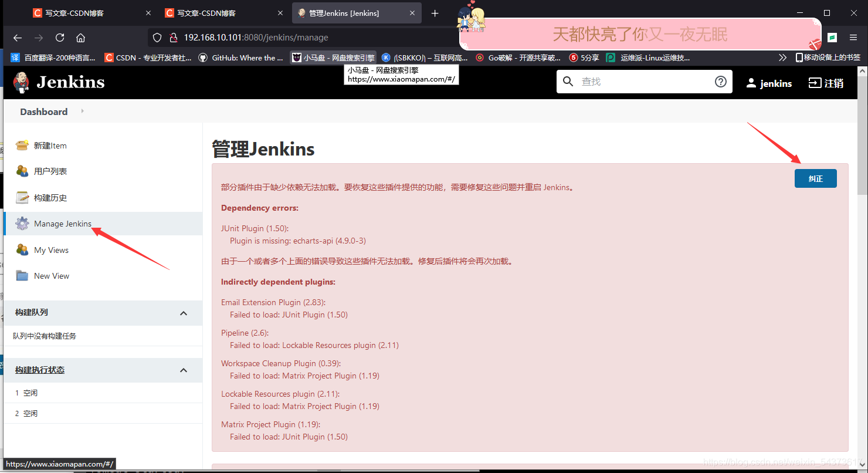Screen dimensions: 868x473
Task: Click the browser forward arrow
Action: click(39, 38)
